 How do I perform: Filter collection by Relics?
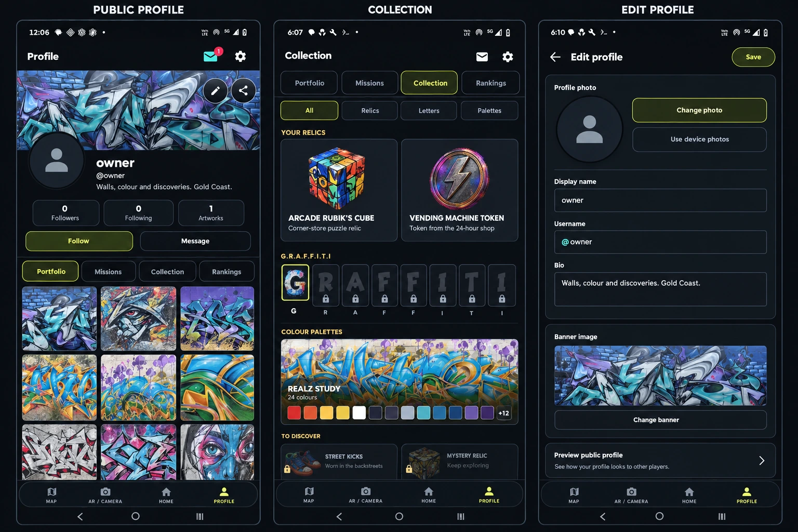pyautogui.click(x=370, y=111)
